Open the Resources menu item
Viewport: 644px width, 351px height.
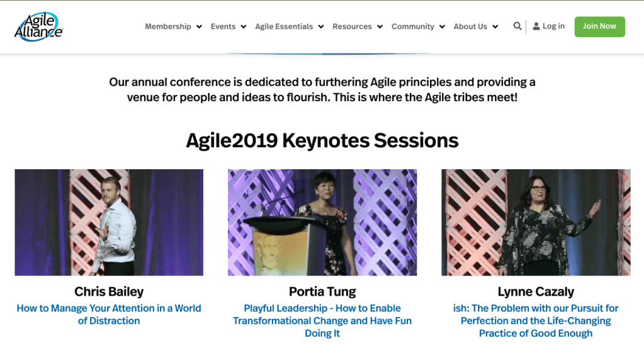[352, 26]
